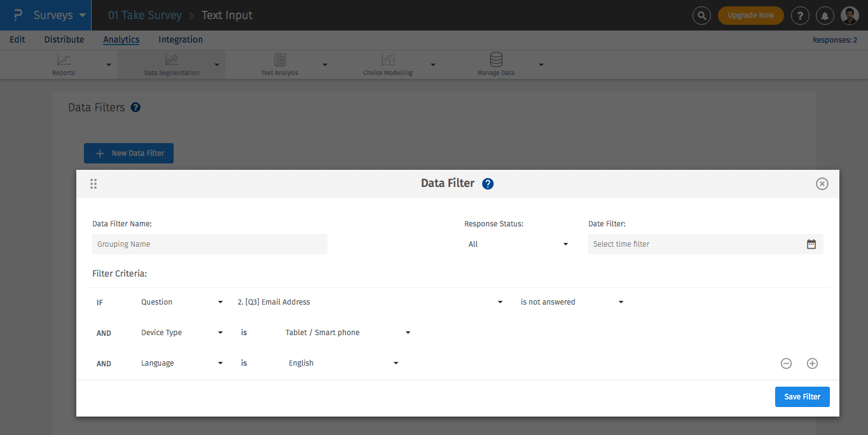Expand the Device Type criteria dropdown
The width and height of the screenshot is (868, 435).
click(181, 333)
